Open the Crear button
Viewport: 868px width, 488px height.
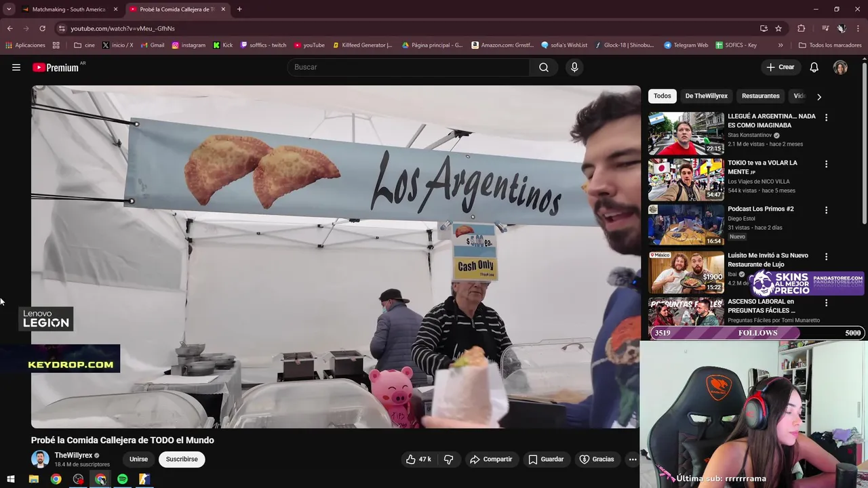tap(780, 67)
